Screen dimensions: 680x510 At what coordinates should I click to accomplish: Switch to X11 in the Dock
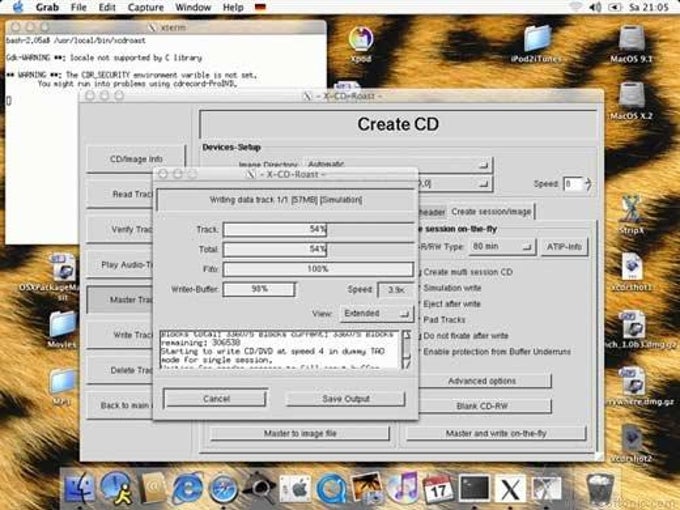(510, 489)
